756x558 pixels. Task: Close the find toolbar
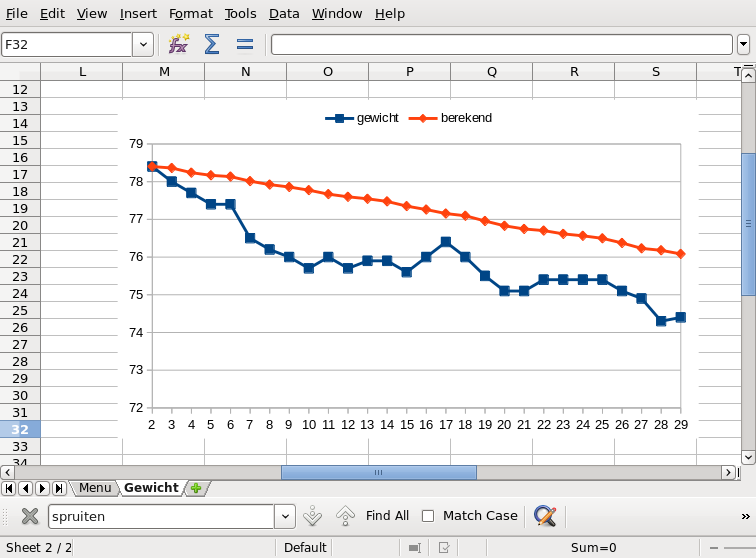click(x=29, y=516)
